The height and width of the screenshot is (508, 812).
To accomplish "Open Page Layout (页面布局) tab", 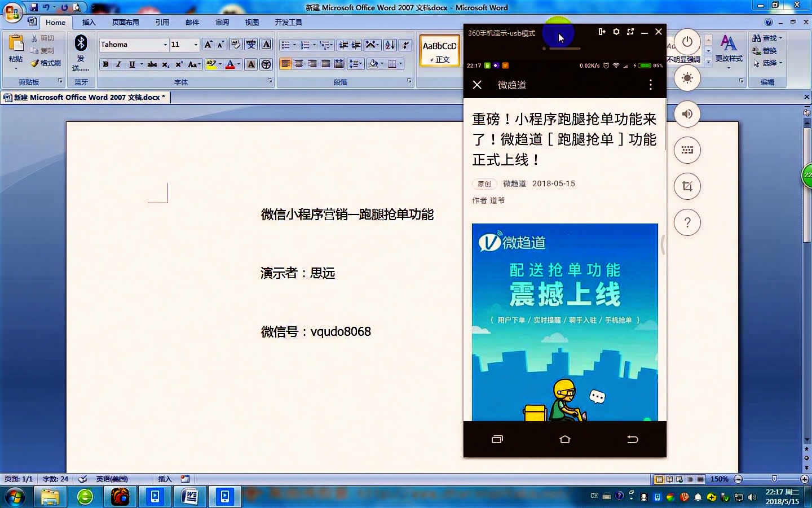I will [125, 23].
